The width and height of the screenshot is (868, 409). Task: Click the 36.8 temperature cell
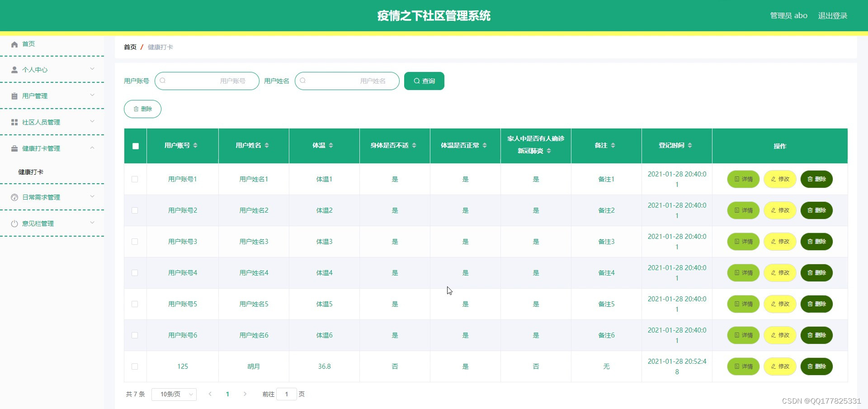click(324, 366)
